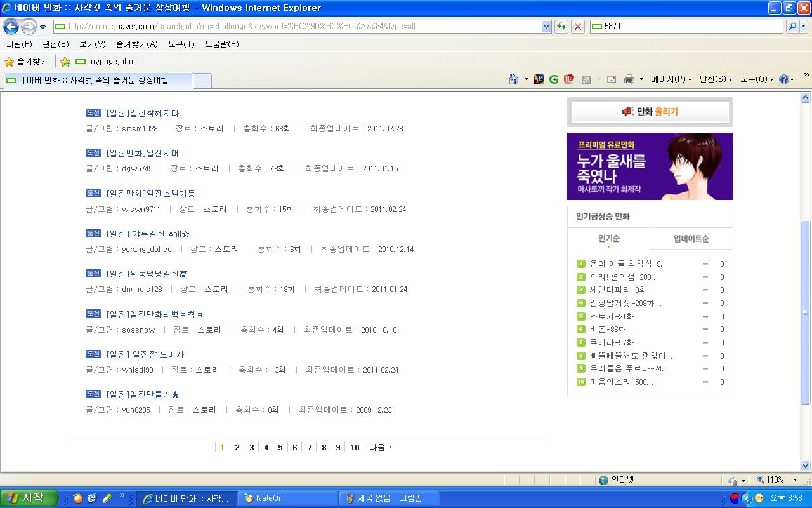Go to results page 2
The image size is (812, 508).
(237, 448)
